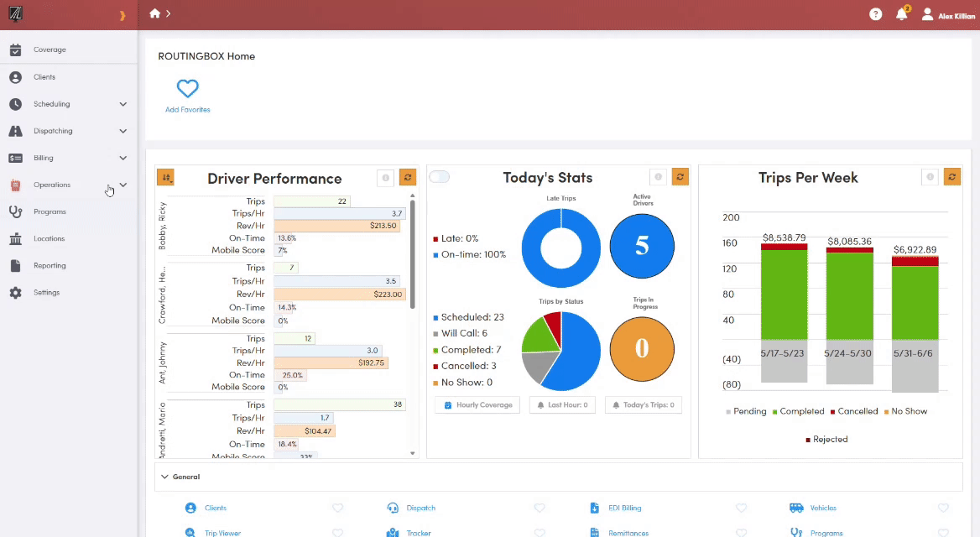Click the Trips by Status pie chart
Screen dimensions: 980x537
(561, 352)
